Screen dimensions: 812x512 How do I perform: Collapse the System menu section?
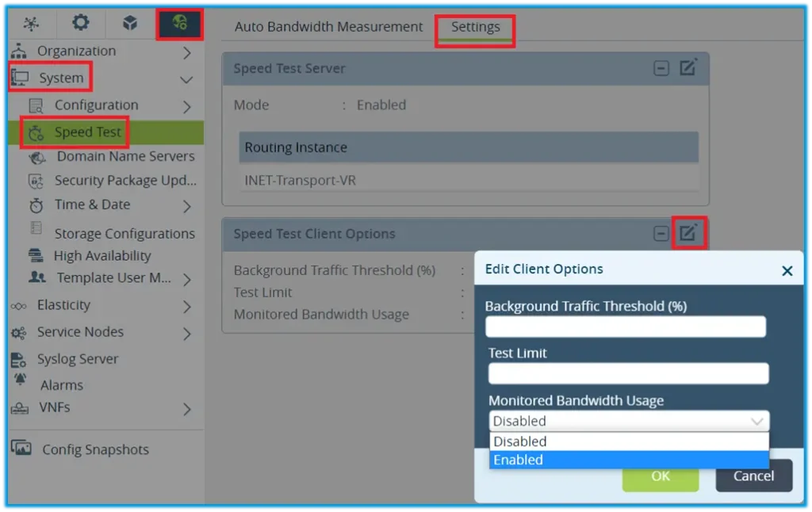pos(187,79)
